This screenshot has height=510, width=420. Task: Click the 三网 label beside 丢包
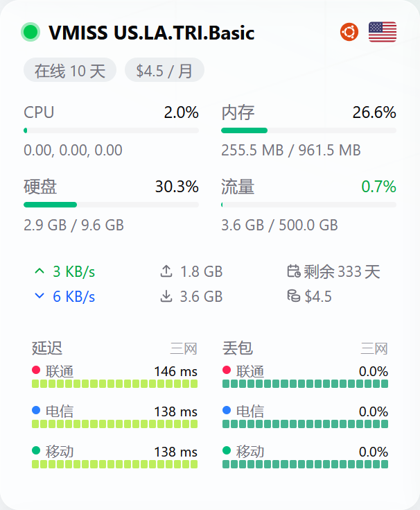tap(374, 348)
